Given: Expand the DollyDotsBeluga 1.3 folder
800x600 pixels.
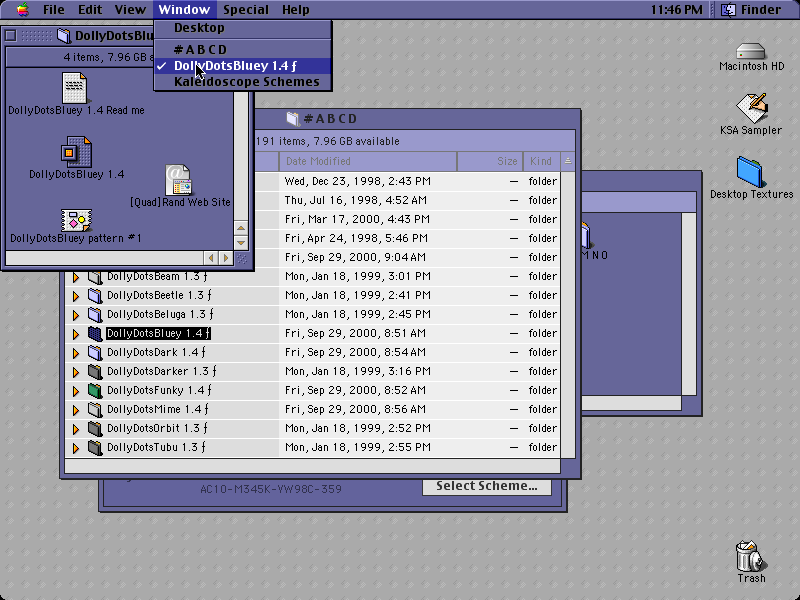Looking at the screenshot, I should tap(76, 315).
